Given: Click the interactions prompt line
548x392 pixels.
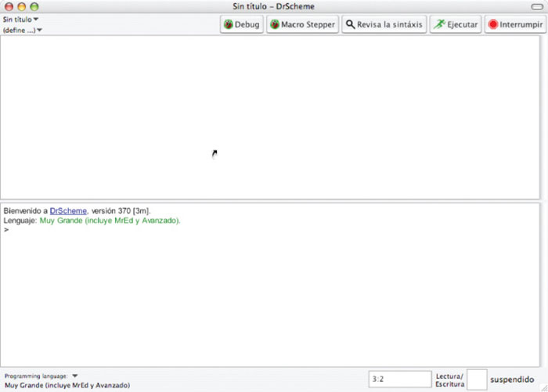Looking at the screenshot, I should (x=270, y=229).
